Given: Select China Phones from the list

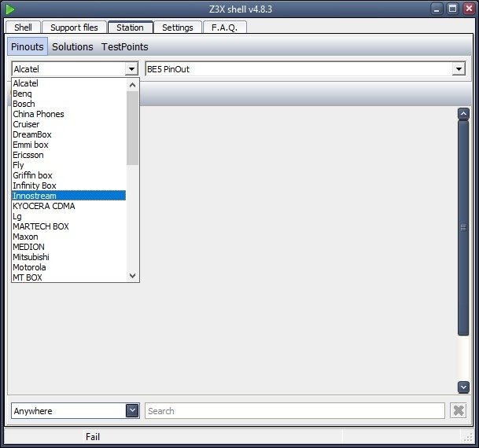Looking at the screenshot, I should point(68,114).
